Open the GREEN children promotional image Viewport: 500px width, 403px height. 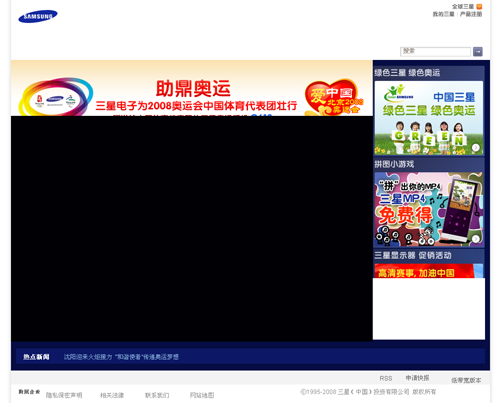point(429,118)
